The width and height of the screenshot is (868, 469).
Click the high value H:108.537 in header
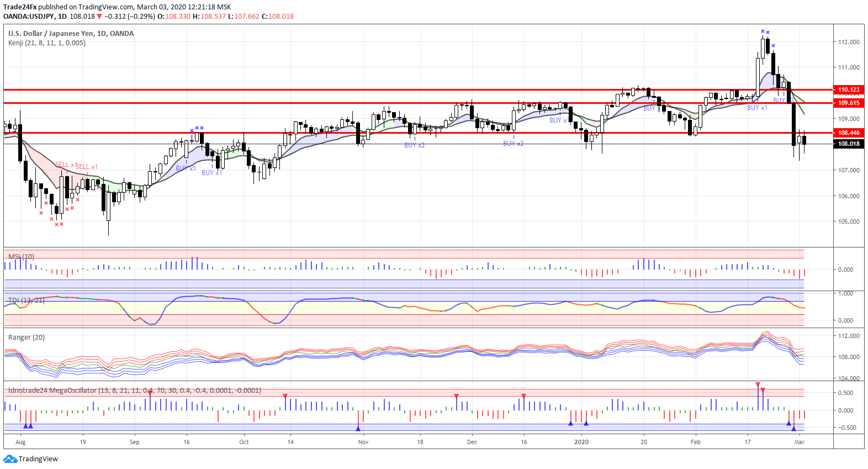pos(209,16)
